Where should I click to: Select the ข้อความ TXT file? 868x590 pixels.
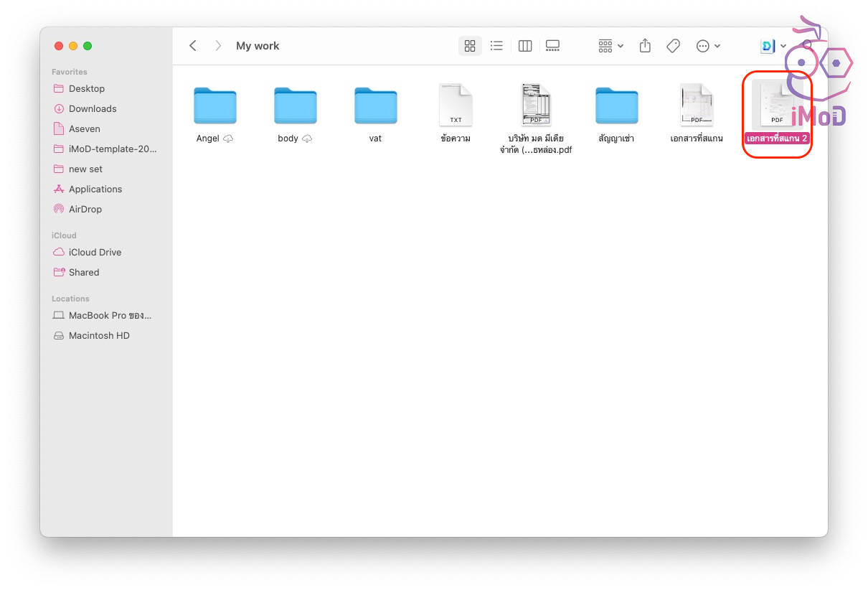point(456,106)
